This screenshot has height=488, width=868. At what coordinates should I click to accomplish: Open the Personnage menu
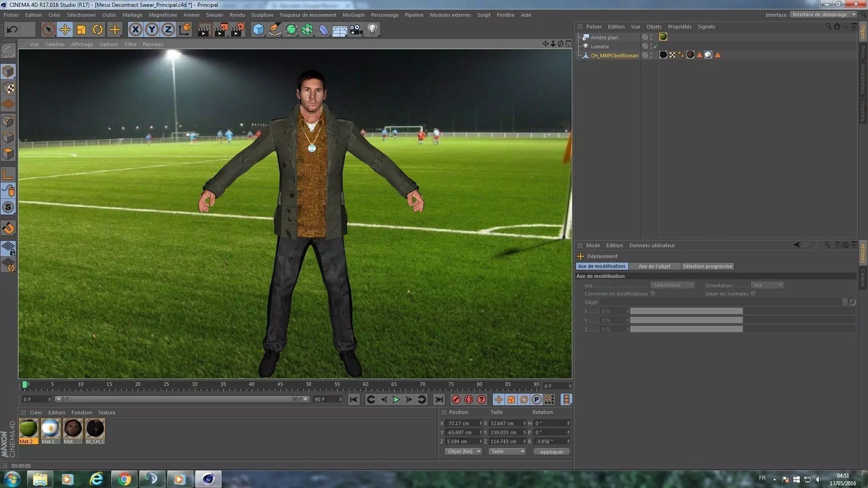point(385,15)
